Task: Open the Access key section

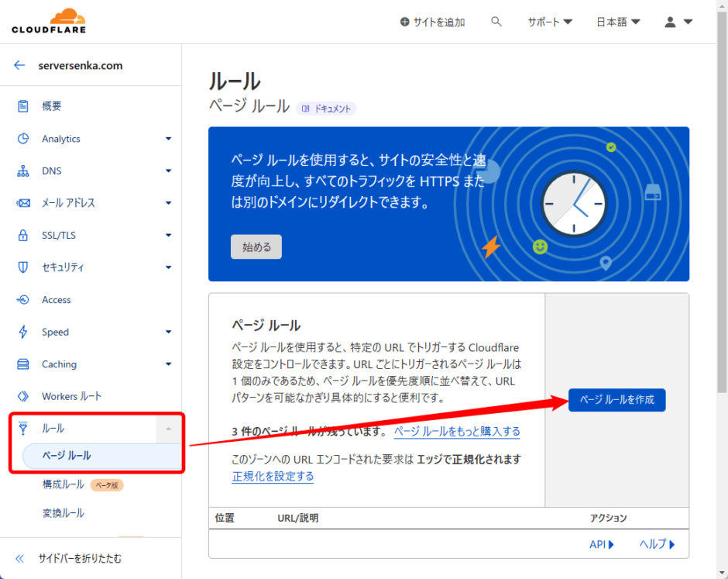Action: 56,299
